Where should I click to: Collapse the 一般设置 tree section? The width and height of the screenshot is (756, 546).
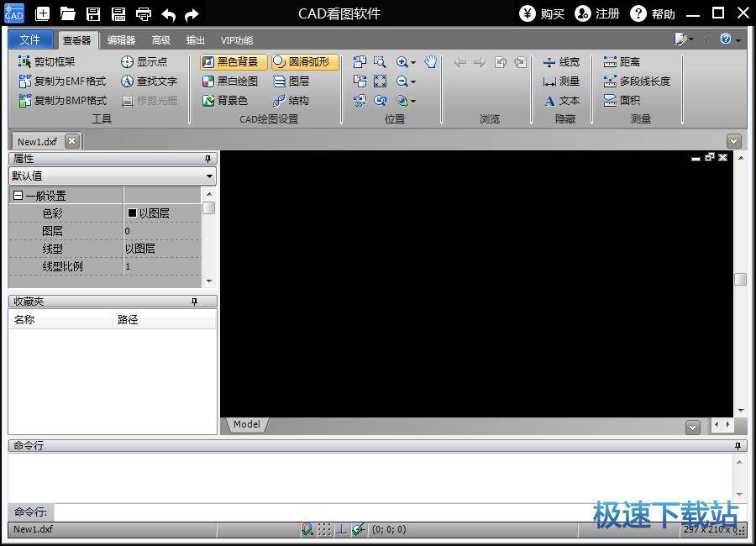tap(18, 196)
